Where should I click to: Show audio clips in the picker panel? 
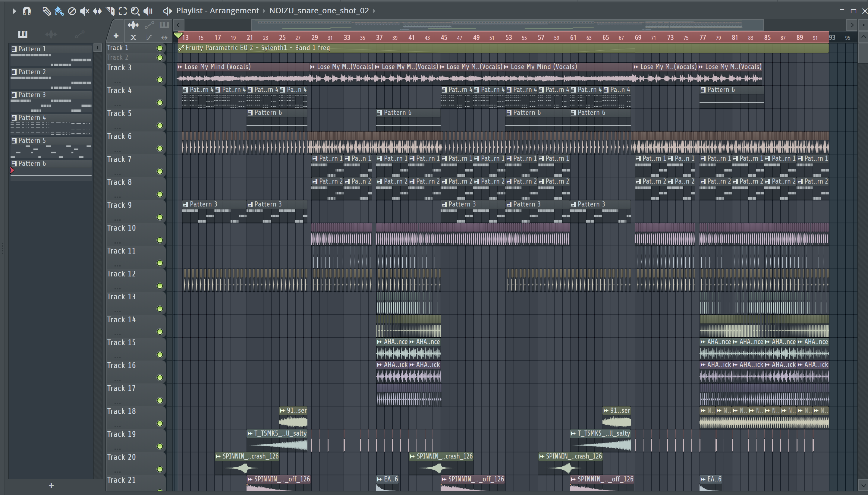pos(51,34)
